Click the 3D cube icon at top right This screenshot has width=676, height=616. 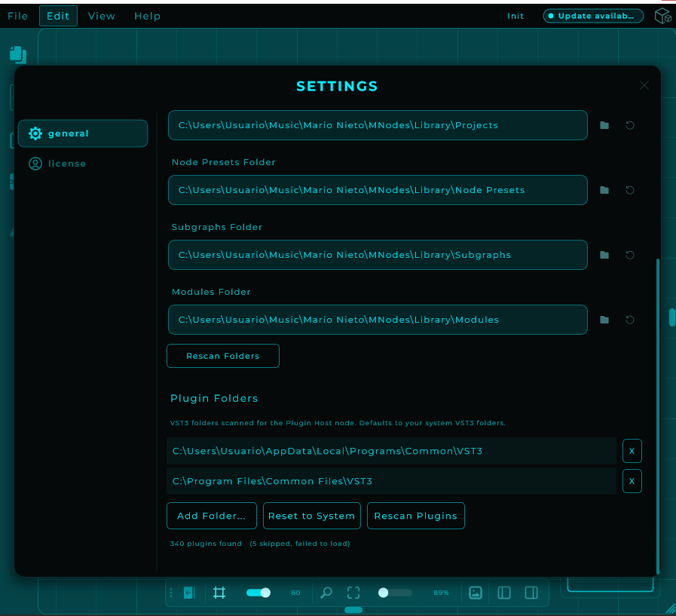point(663,17)
